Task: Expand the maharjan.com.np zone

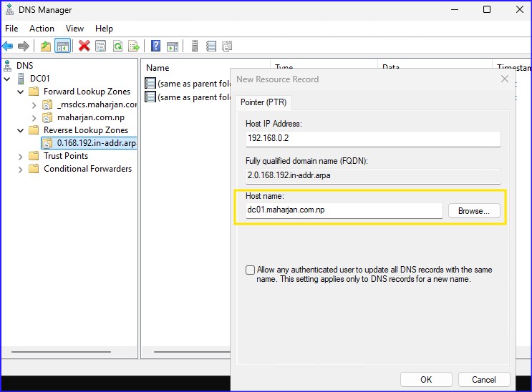Action: pos(34,117)
